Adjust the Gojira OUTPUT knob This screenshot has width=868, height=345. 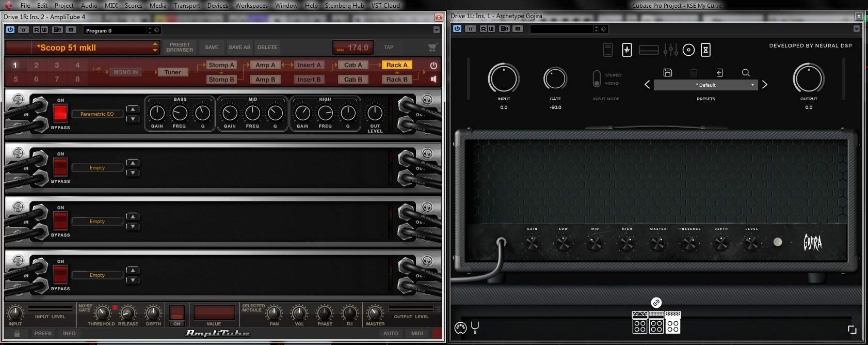click(808, 79)
